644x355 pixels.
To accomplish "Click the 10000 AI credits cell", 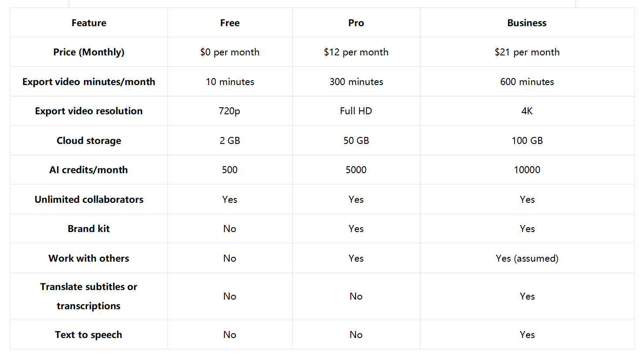I will [527, 170].
